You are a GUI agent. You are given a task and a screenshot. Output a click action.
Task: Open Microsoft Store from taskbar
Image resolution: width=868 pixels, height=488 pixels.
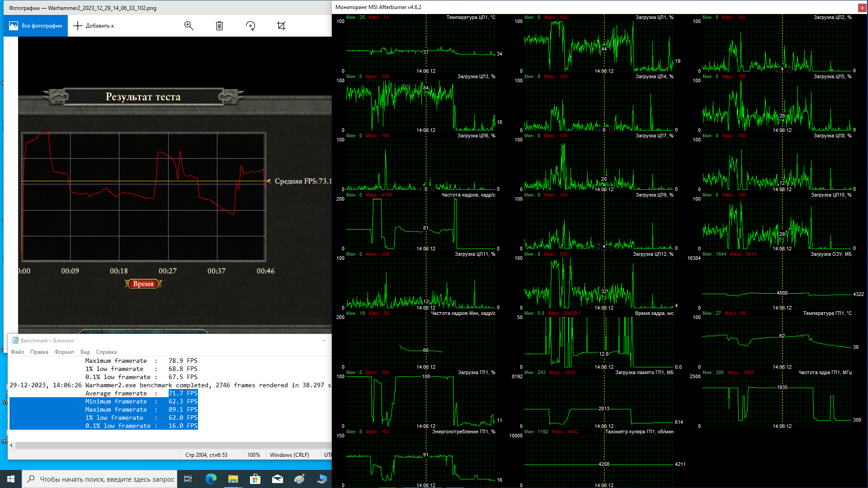pos(255,479)
